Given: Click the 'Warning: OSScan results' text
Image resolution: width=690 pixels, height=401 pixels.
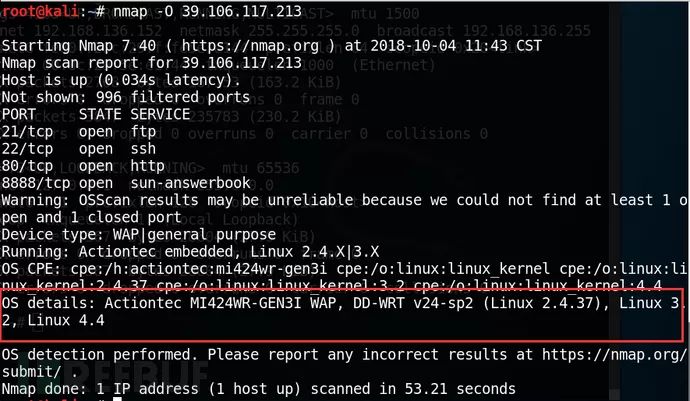Looking at the screenshot, I should click(x=100, y=200).
